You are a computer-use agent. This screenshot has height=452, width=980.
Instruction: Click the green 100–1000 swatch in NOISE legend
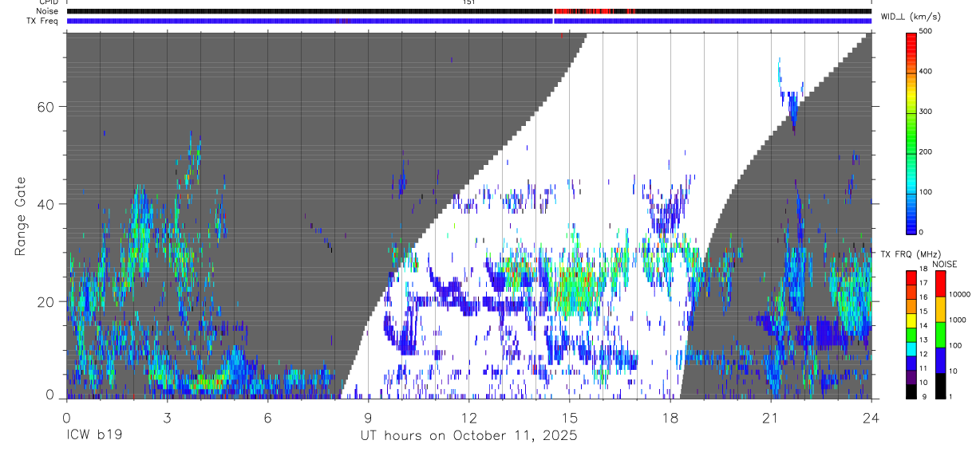click(x=939, y=334)
